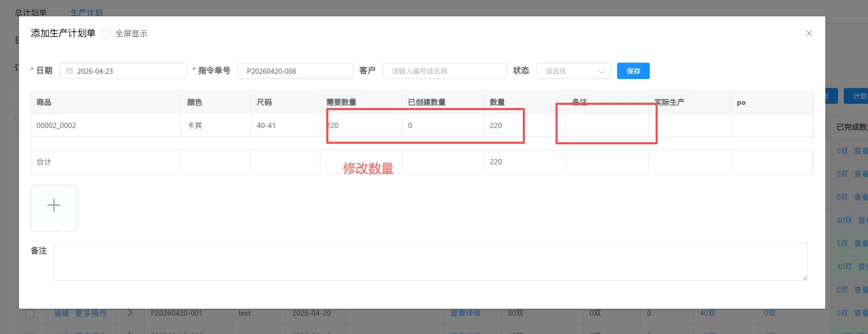This screenshot has width=868, height=334.
Task: Switch to the 生产计划 tab
Action: (86, 12)
